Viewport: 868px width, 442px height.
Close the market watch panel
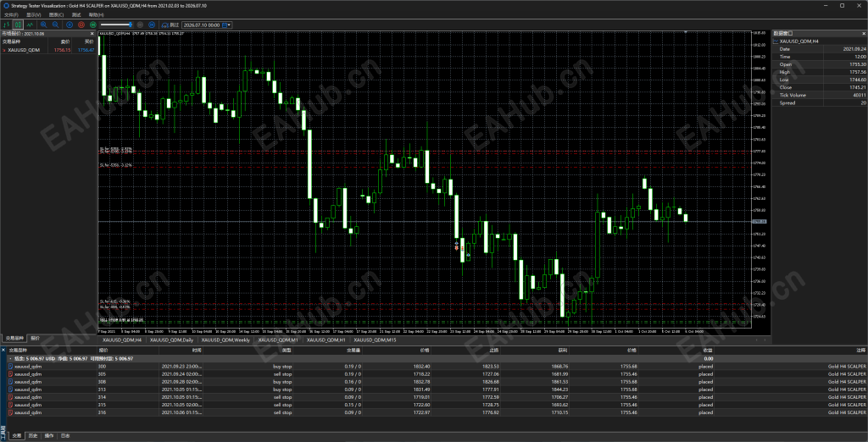[94, 34]
